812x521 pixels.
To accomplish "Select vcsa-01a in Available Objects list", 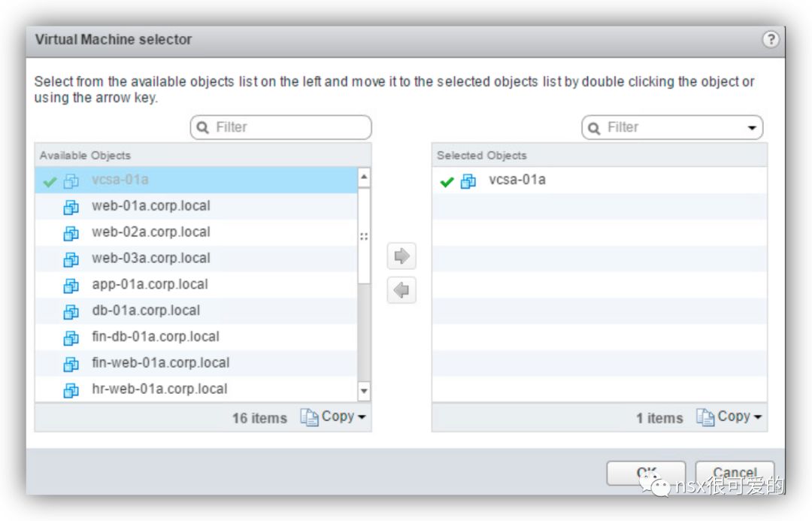I will (195, 180).
